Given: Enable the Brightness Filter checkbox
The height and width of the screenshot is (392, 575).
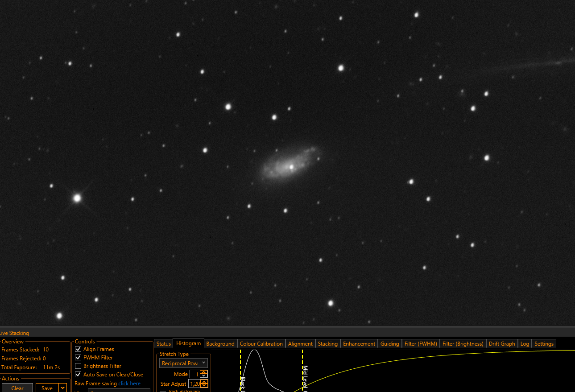Looking at the screenshot, I should pos(78,366).
